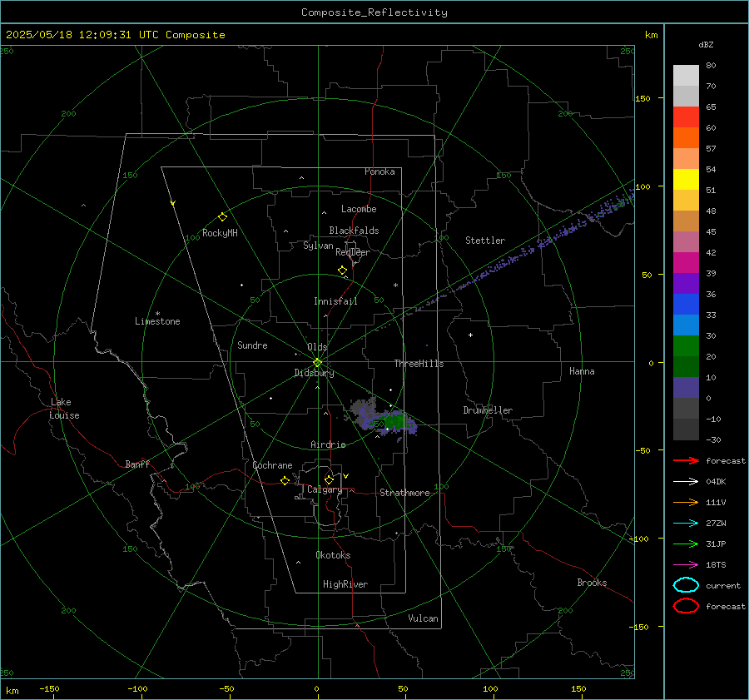Click the orange 111V arrow legend icon
The image size is (749, 700).
tap(686, 502)
